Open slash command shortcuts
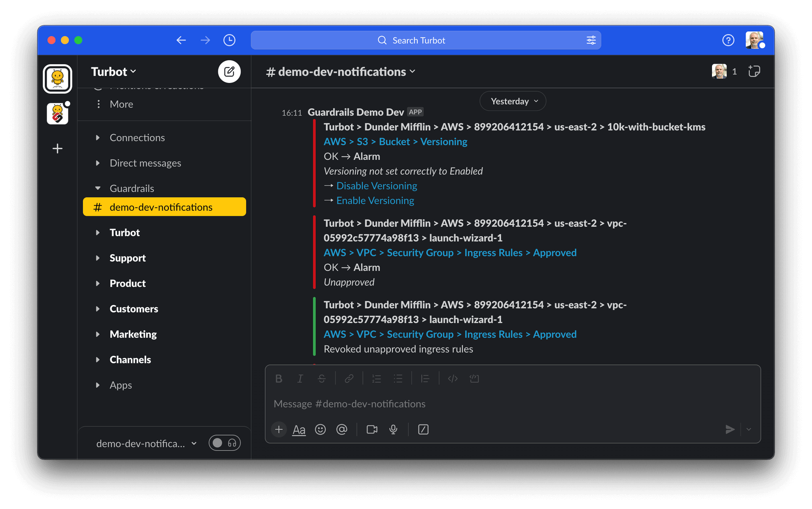812x509 pixels. (x=423, y=429)
